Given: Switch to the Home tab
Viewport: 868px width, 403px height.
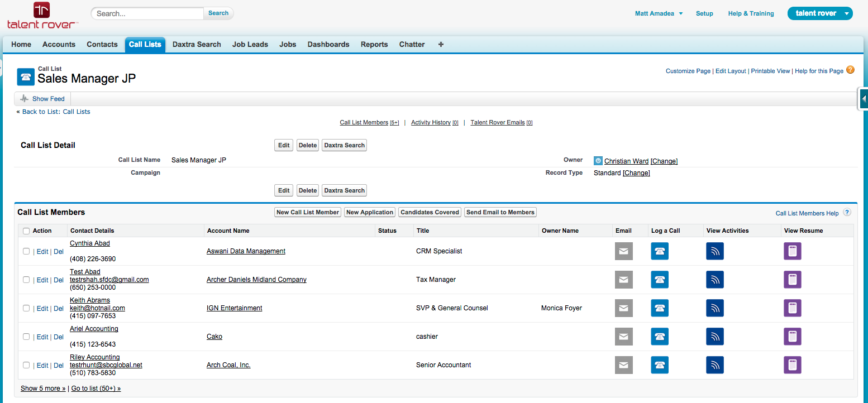Looking at the screenshot, I should click(x=21, y=45).
